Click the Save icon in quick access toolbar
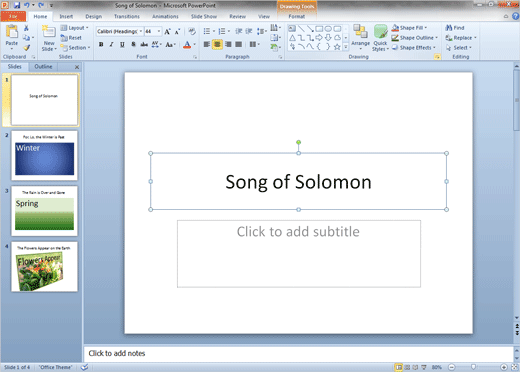The width and height of the screenshot is (520, 372). click(17, 5)
